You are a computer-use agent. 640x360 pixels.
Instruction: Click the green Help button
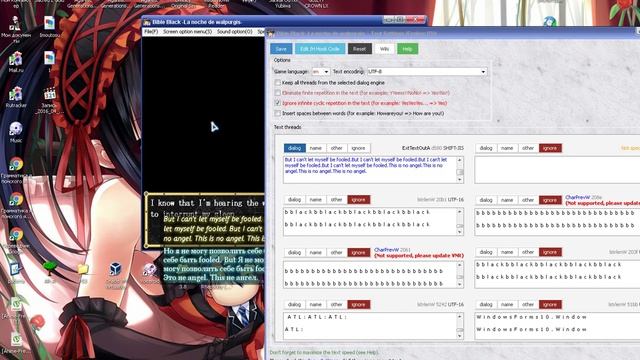407,49
